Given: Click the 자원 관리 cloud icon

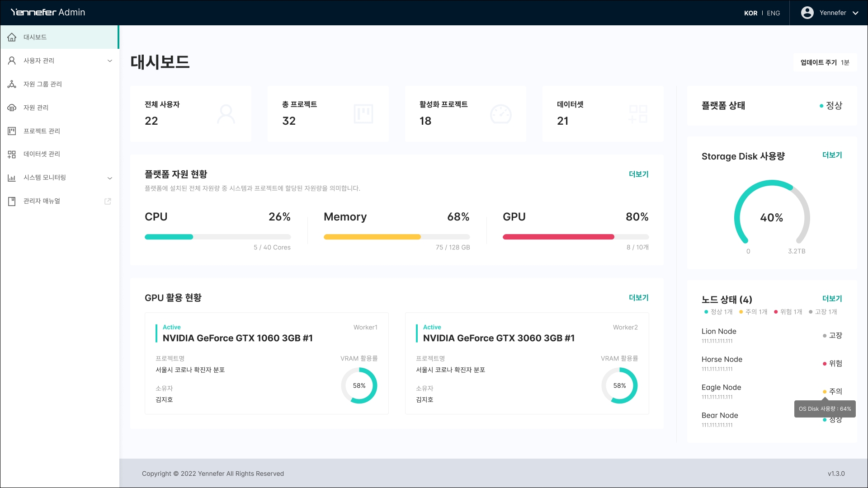Looking at the screenshot, I should [12, 108].
